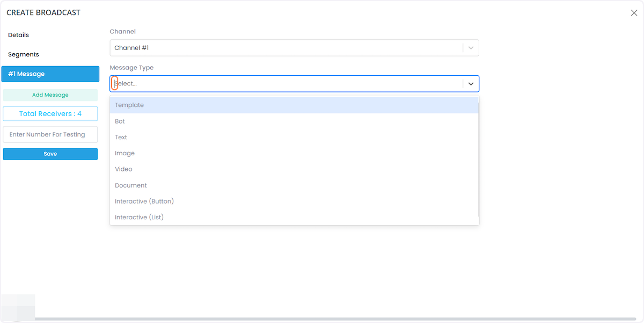644x323 pixels.
Task: Select the Text message type
Action: [294, 137]
